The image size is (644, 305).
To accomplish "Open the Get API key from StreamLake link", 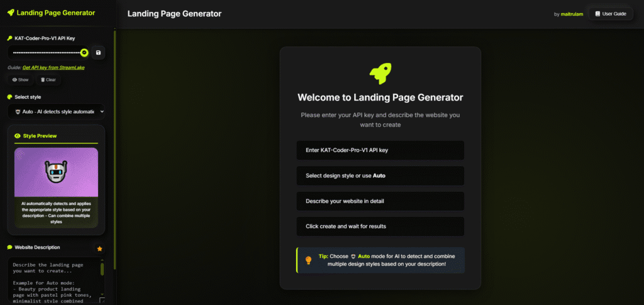I will [x=53, y=67].
